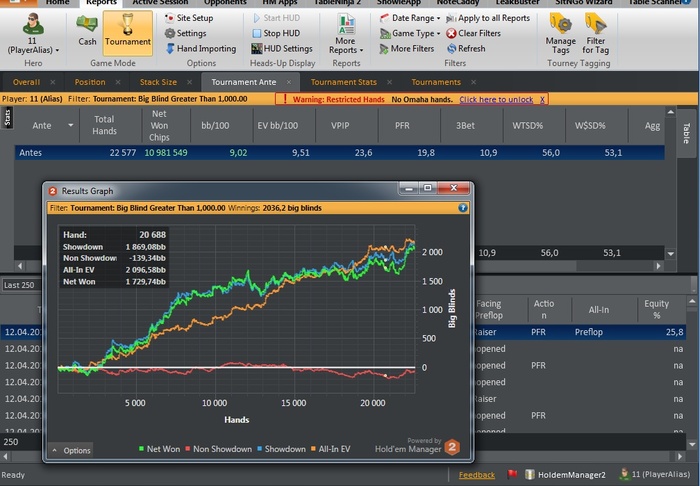Close the Tournament Ante tab
700x486 pixels.
pos(289,82)
